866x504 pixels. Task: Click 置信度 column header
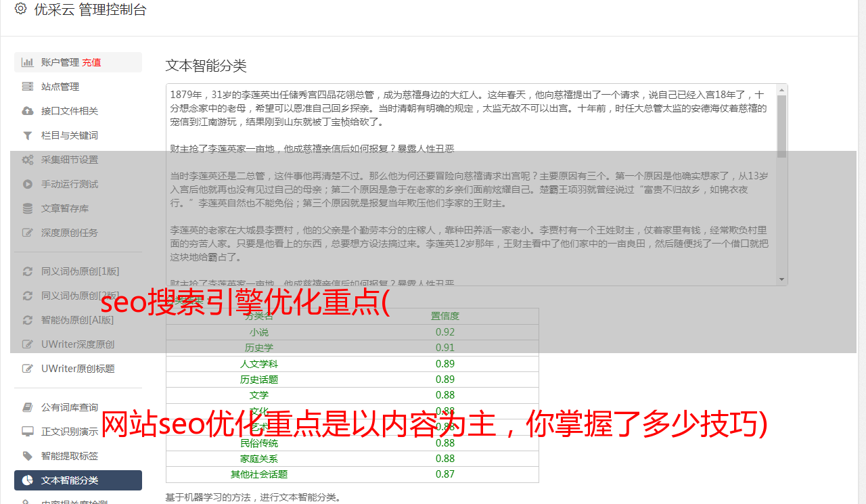[x=445, y=316]
